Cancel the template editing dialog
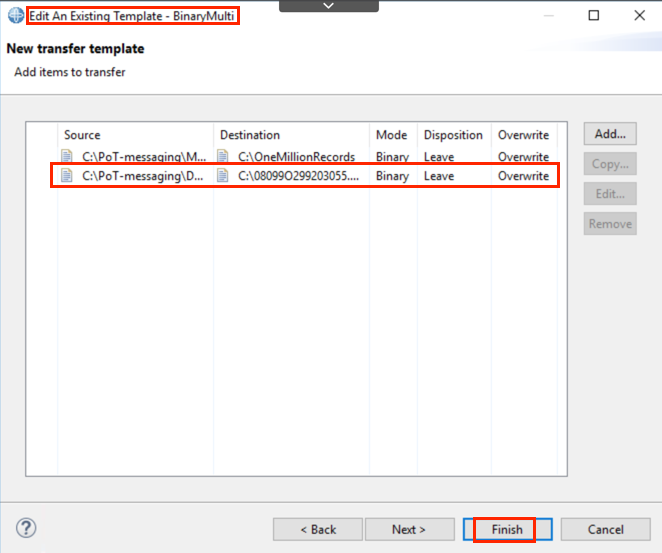This screenshot has height=553, width=662. [x=605, y=529]
